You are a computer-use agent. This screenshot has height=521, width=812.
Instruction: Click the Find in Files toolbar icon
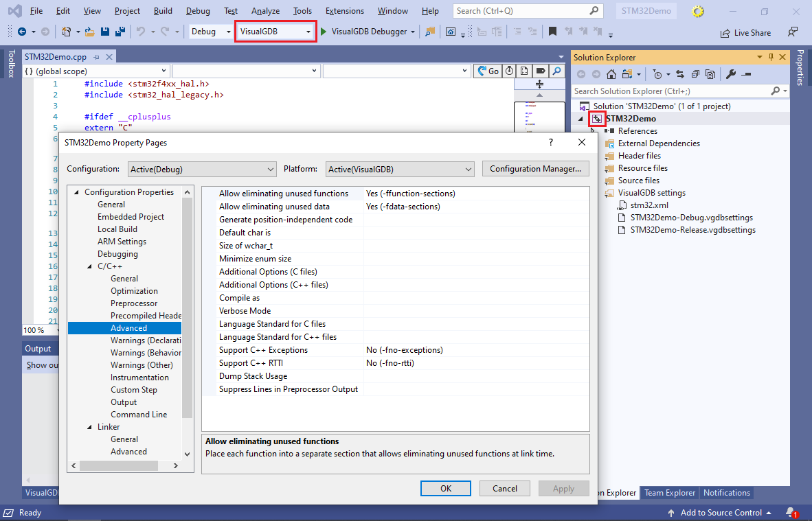tap(430, 32)
